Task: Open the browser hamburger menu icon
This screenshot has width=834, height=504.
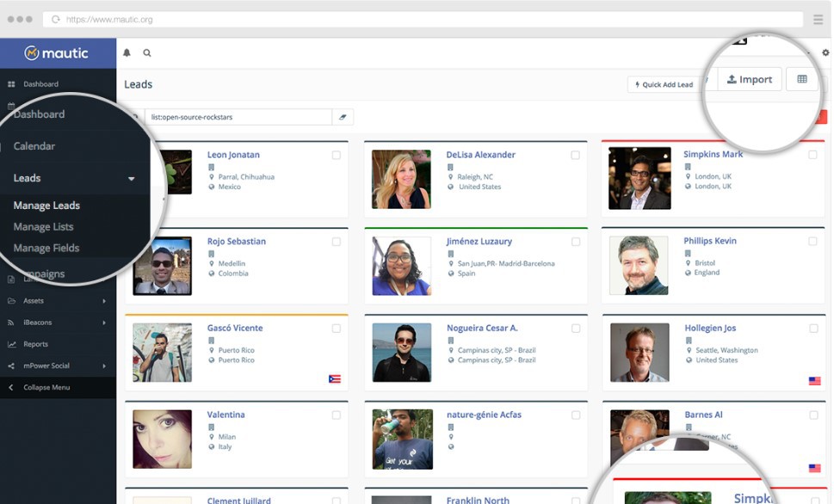Action: coord(818,19)
